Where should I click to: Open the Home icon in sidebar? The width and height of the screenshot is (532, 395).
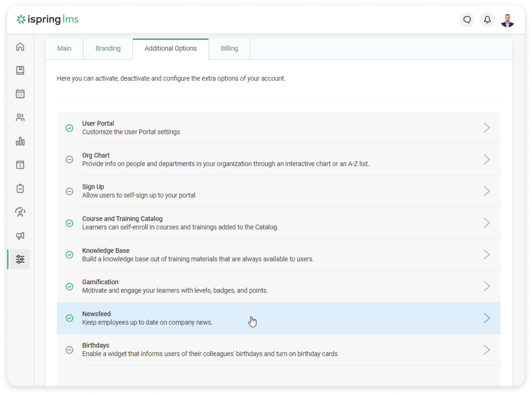pos(20,47)
